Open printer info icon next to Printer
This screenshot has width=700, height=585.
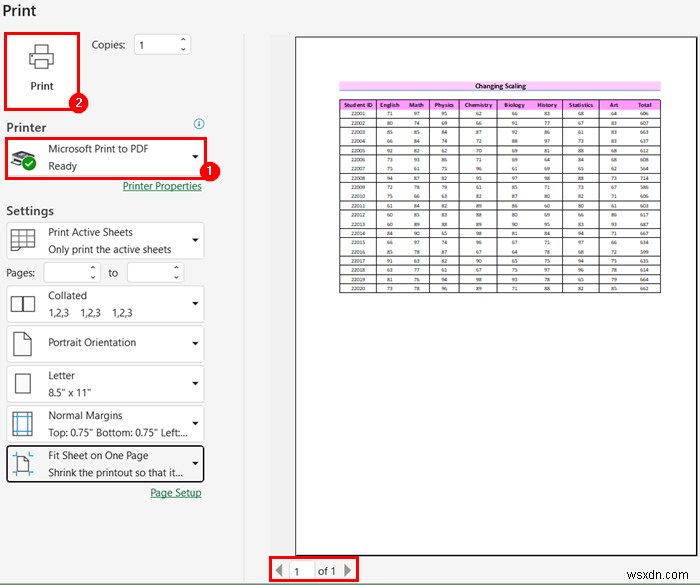(x=199, y=124)
